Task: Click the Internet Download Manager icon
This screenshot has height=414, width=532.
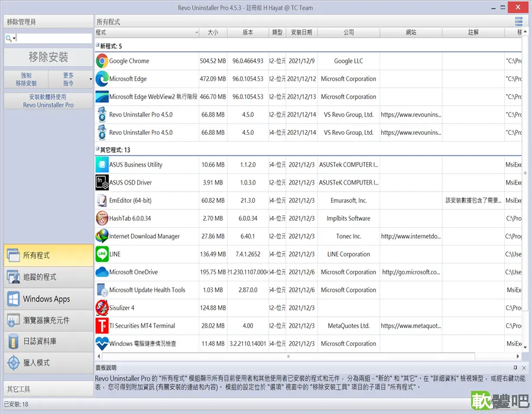Action: pyautogui.click(x=102, y=236)
